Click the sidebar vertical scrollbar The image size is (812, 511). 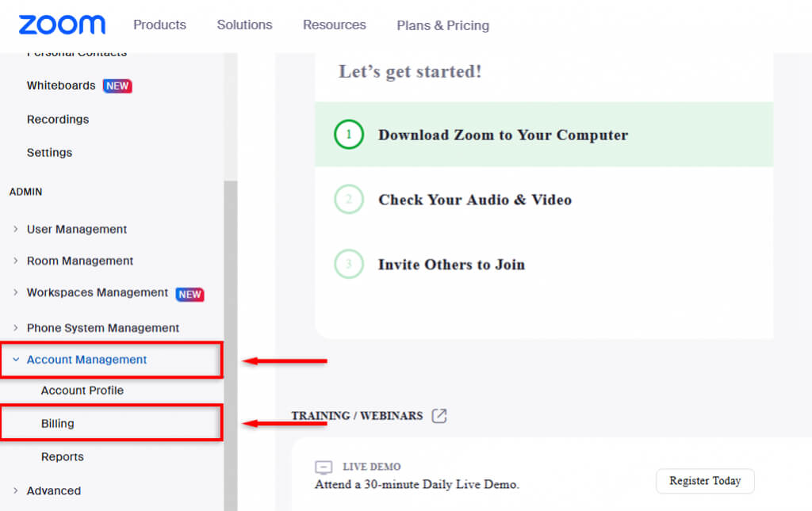[x=231, y=341]
